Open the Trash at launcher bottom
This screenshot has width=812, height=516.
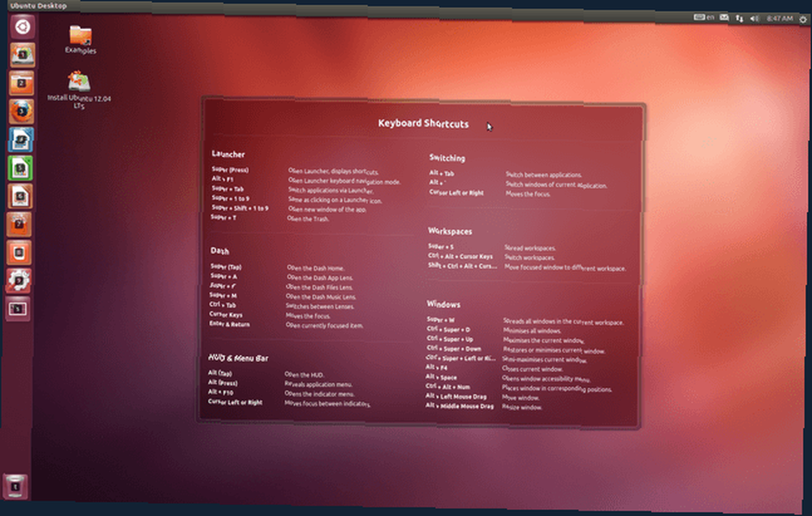pyautogui.click(x=15, y=486)
